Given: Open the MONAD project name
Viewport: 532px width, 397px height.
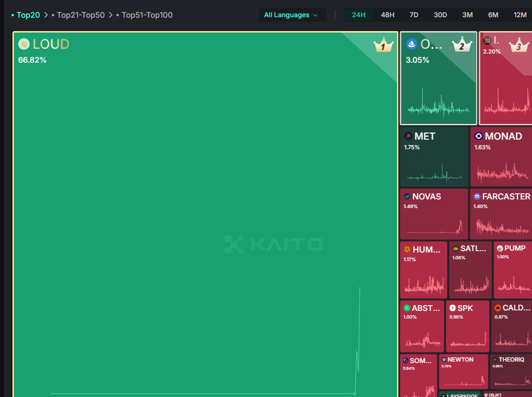Looking at the screenshot, I should click(503, 136).
